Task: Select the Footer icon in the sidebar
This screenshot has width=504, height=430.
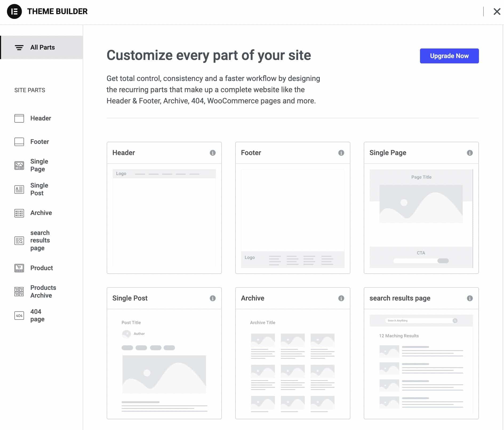Action: (x=19, y=141)
